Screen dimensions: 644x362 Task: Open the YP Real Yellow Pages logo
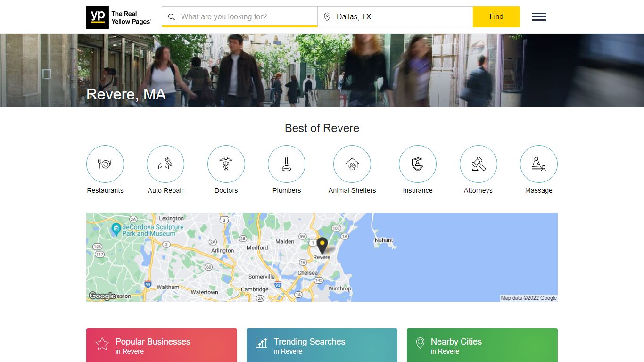[119, 17]
